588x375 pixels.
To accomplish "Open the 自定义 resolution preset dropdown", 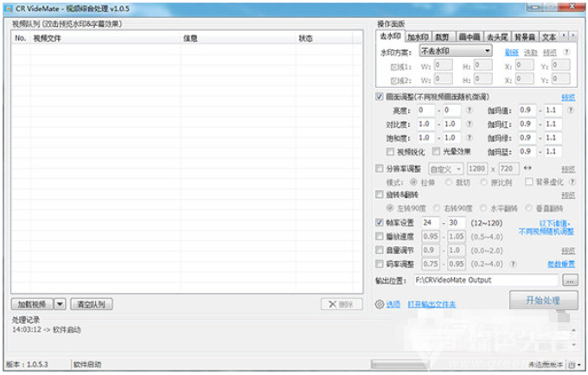I will (x=446, y=169).
